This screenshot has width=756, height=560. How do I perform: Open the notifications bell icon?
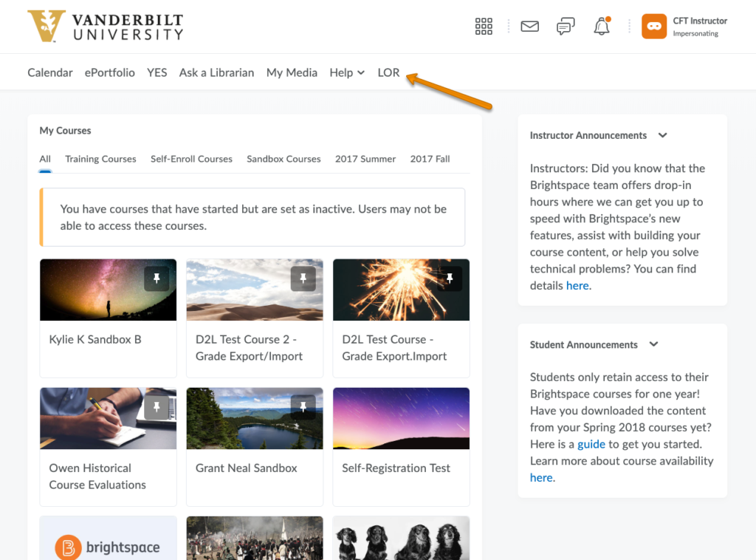[x=602, y=27]
